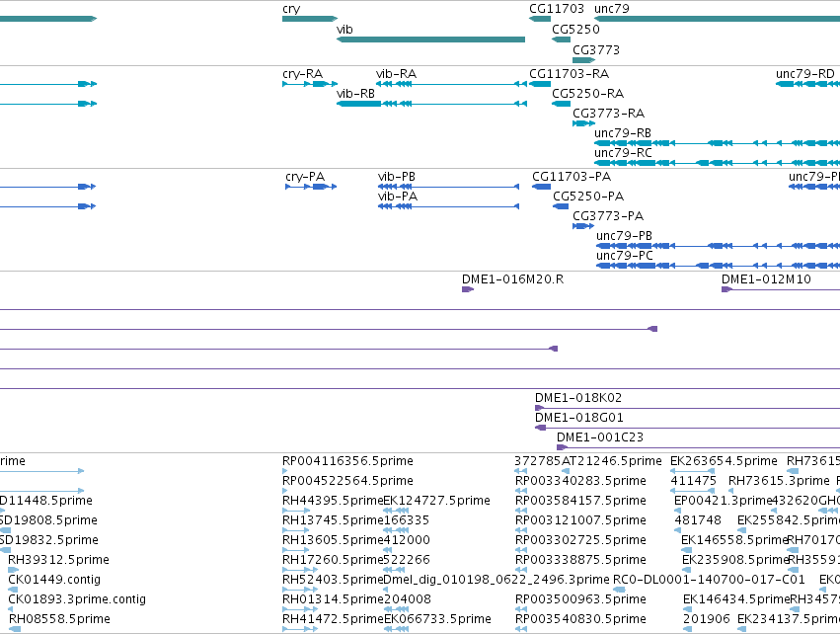Open the RH13605.5prime EST label

click(333, 541)
